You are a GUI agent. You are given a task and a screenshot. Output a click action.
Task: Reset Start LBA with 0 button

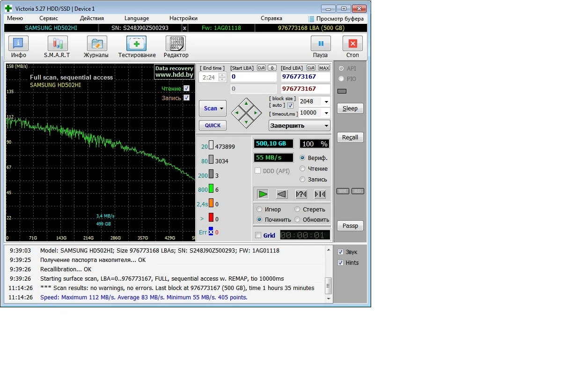(x=272, y=68)
